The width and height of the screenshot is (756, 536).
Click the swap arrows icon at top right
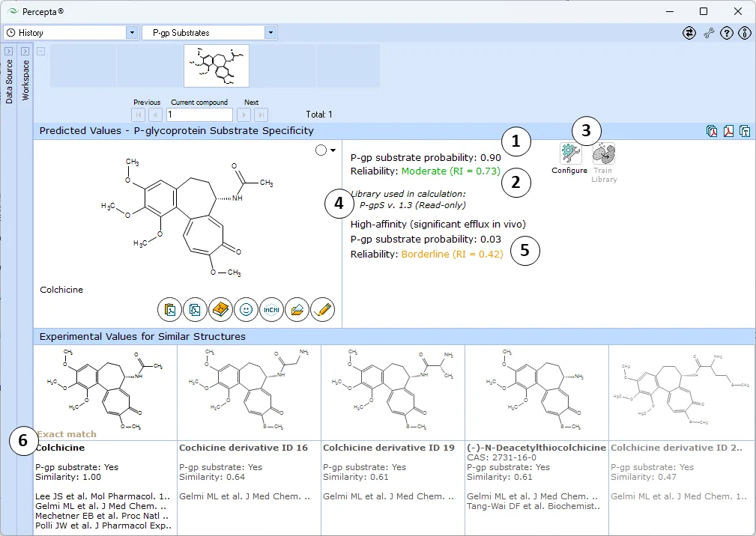[689, 33]
